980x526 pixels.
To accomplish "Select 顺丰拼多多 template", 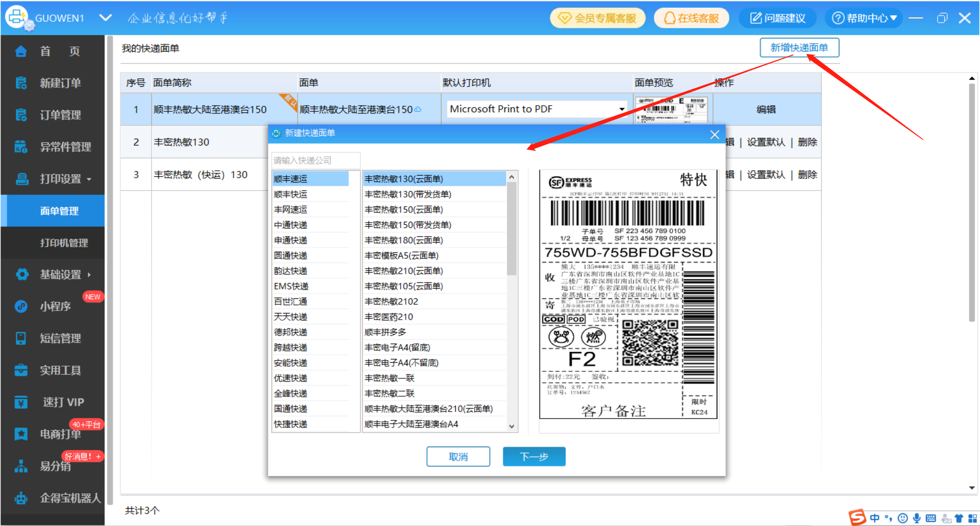I will click(434, 332).
